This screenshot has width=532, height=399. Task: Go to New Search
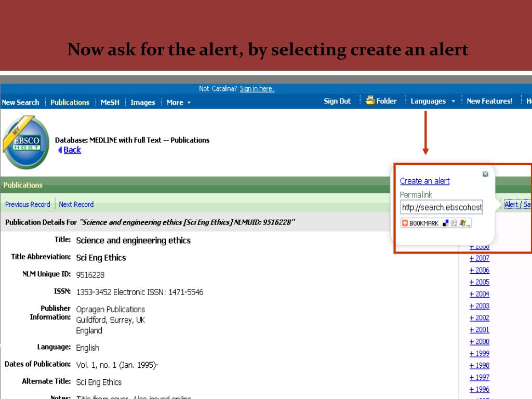(20, 102)
